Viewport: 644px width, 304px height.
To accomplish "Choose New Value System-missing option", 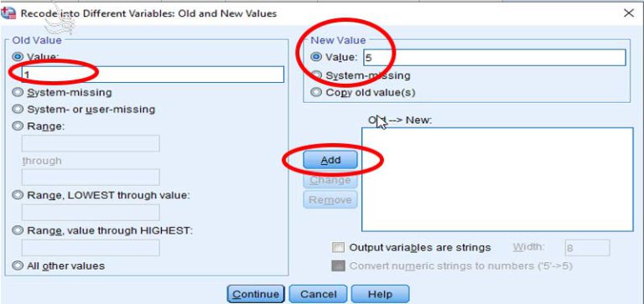I will [x=316, y=75].
